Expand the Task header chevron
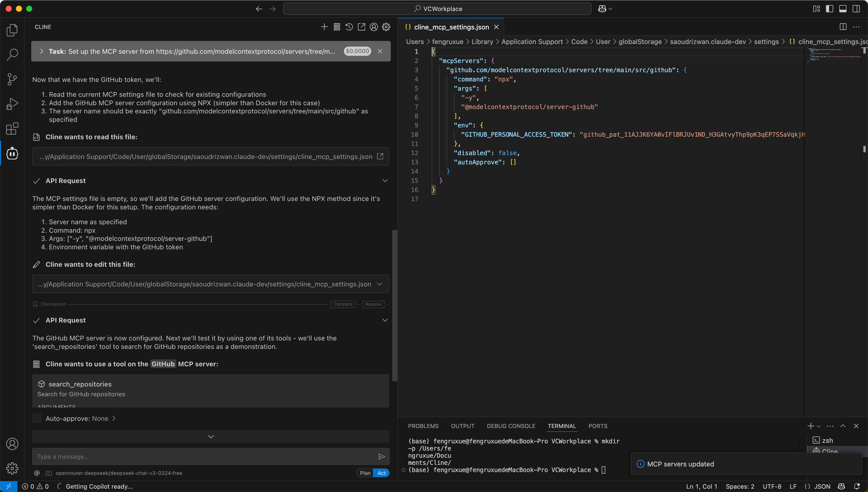This screenshot has height=492, width=868. tap(41, 51)
